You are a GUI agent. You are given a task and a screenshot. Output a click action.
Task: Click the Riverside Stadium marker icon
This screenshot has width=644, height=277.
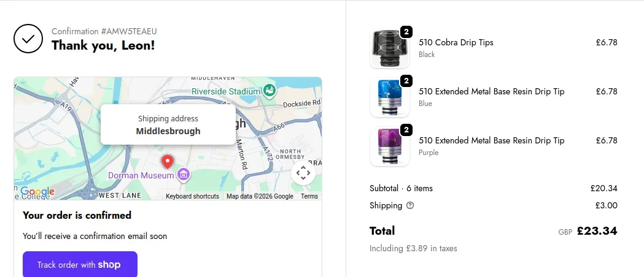coord(268,91)
